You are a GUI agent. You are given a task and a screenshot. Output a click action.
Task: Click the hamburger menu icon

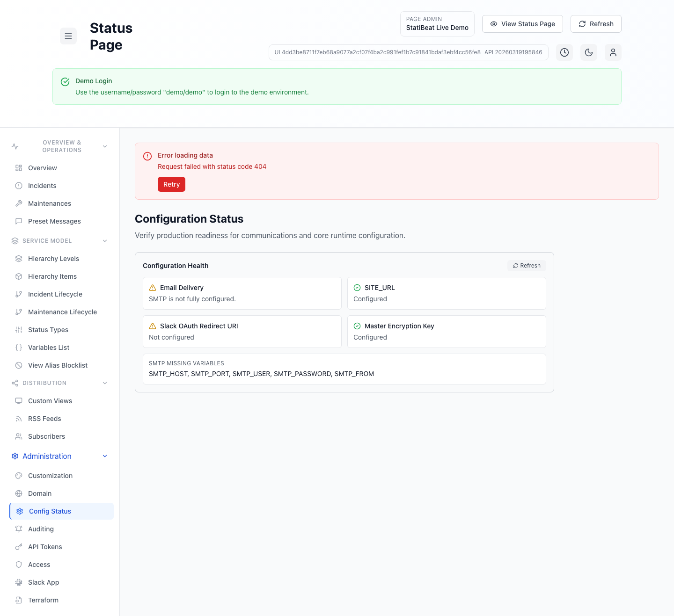(x=68, y=36)
